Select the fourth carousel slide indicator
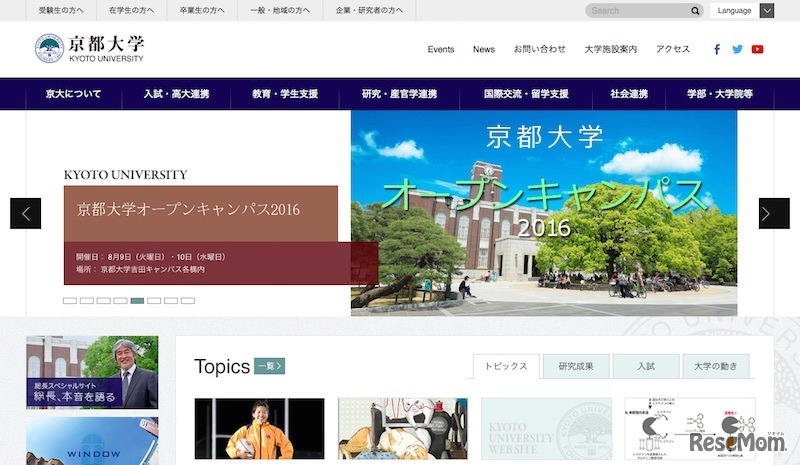Image resolution: width=800 pixels, height=465 pixels. (x=120, y=301)
